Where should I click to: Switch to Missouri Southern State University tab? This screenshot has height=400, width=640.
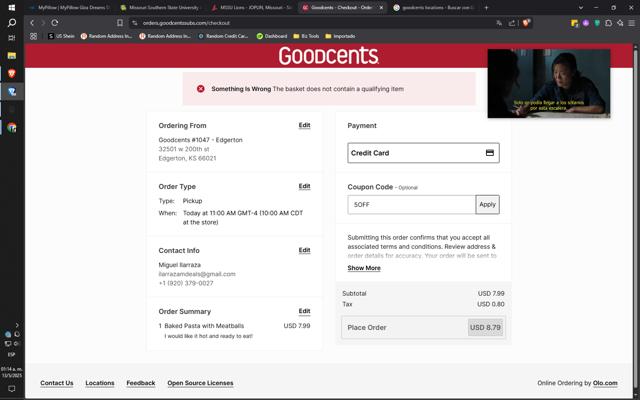point(162,7)
